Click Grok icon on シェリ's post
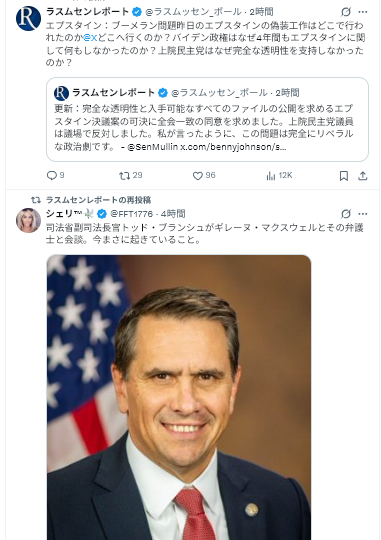 pyautogui.click(x=346, y=214)
